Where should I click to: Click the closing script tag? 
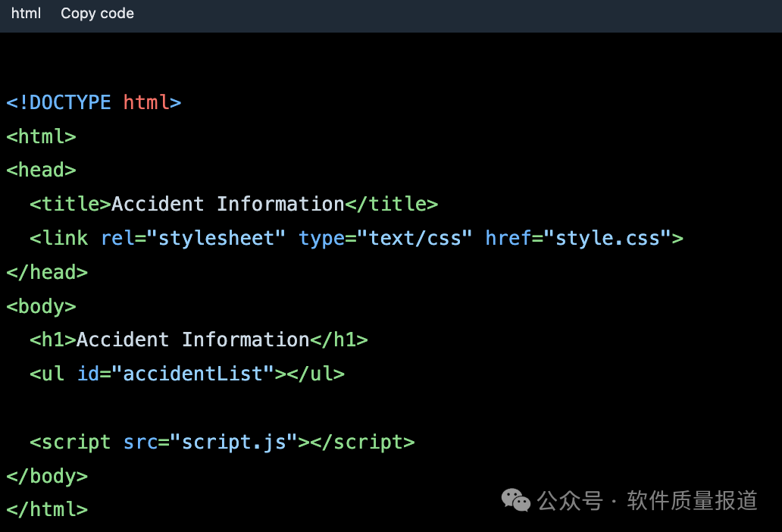tap(362, 442)
